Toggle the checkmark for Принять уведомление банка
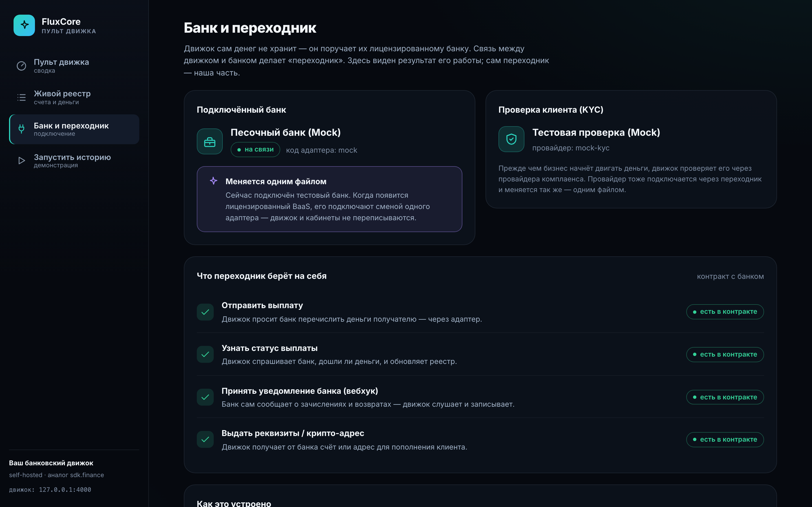The height and width of the screenshot is (507, 812). pyautogui.click(x=205, y=397)
